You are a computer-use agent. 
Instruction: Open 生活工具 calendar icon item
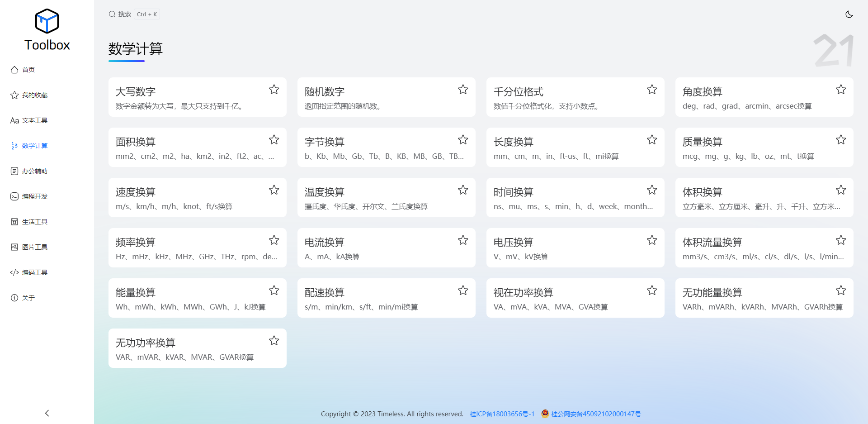tap(14, 222)
